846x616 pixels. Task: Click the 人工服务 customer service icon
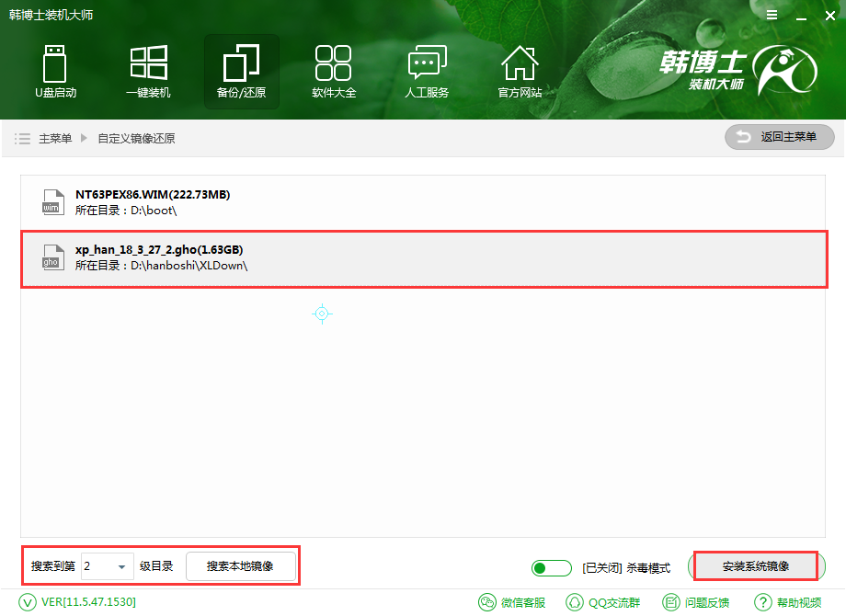coord(427,71)
